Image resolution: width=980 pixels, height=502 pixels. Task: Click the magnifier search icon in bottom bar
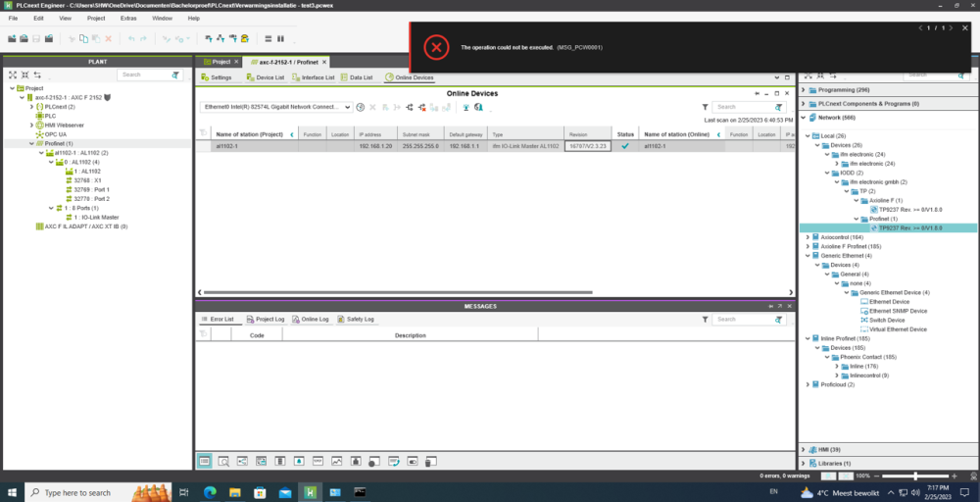coord(223,462)
